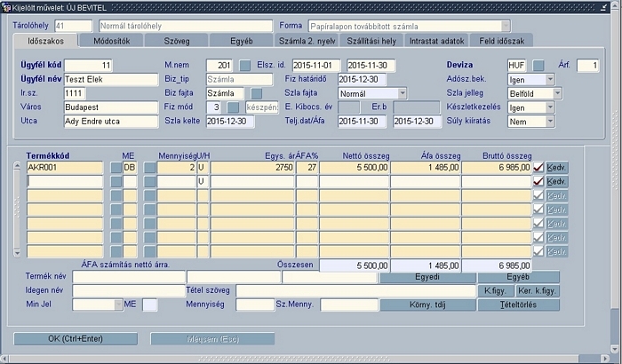Screen dimensions: 622x364
Task: Click the K.figy. button
Action: [495, 290]
